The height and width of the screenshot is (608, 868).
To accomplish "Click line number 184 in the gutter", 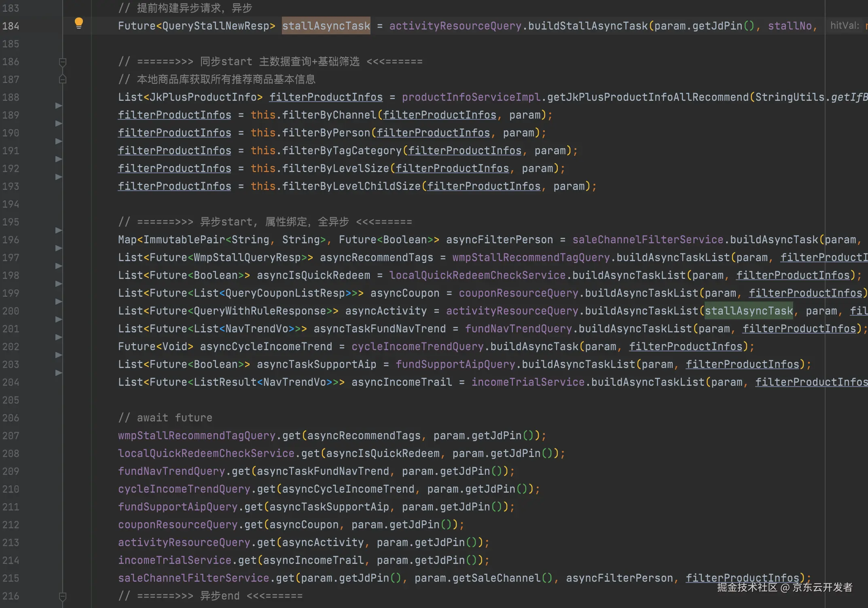I will point(11,26).
